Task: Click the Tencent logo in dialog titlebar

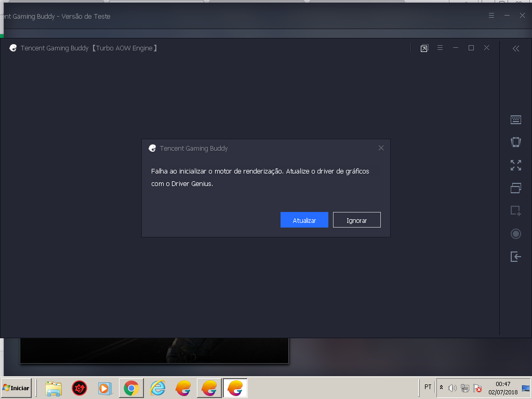Action: pyautogui.click(x=152, y=148)
